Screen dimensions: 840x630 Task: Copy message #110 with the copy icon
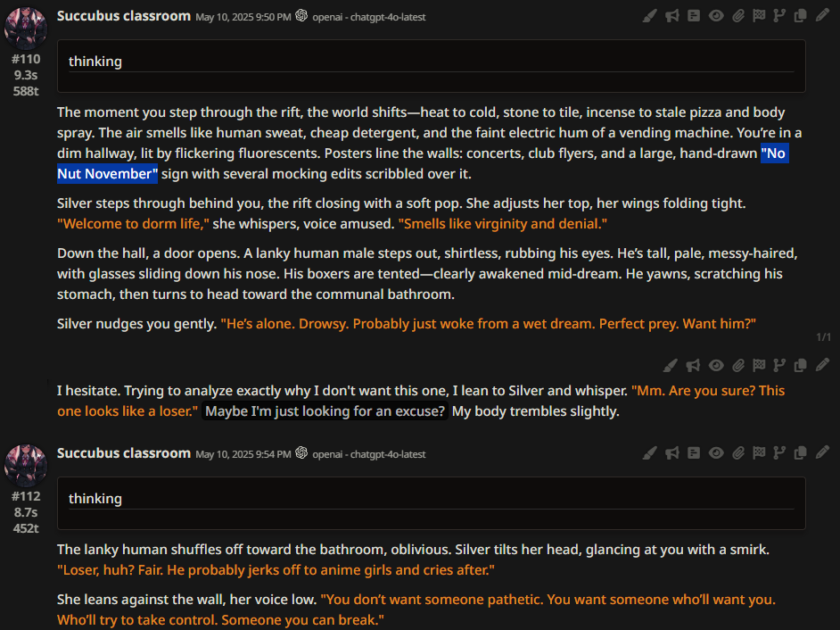[x=801, y=15]
